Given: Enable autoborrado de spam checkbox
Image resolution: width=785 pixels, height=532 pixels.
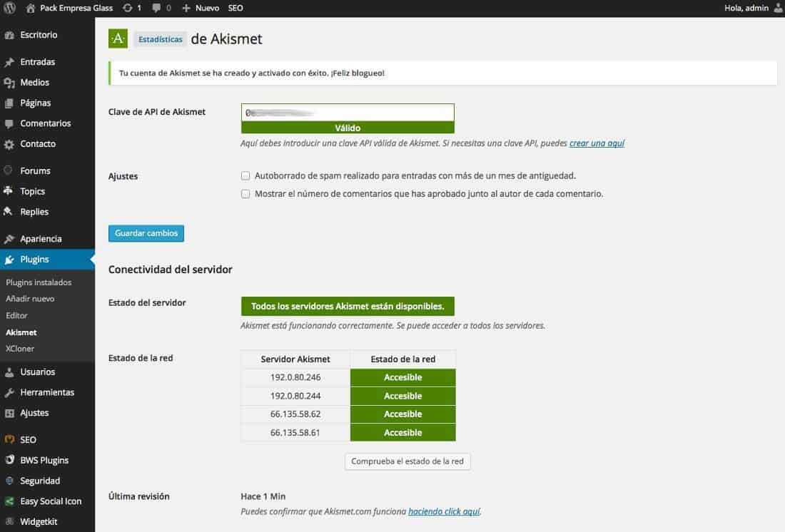Looking at the screenshot, I should (x=245, y=175).
